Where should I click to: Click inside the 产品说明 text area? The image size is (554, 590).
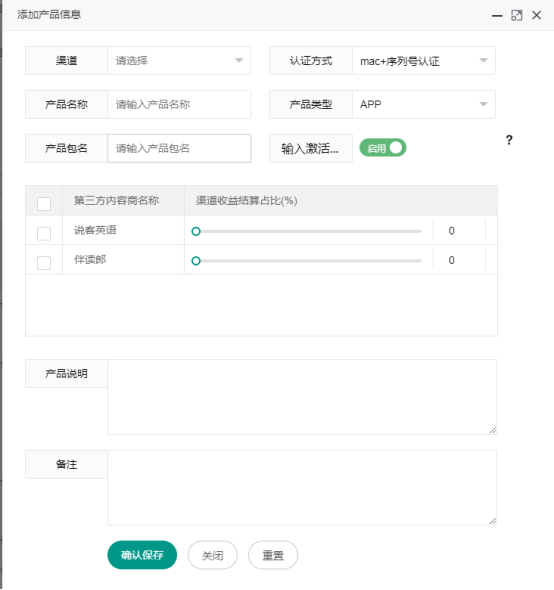[302, 397]
